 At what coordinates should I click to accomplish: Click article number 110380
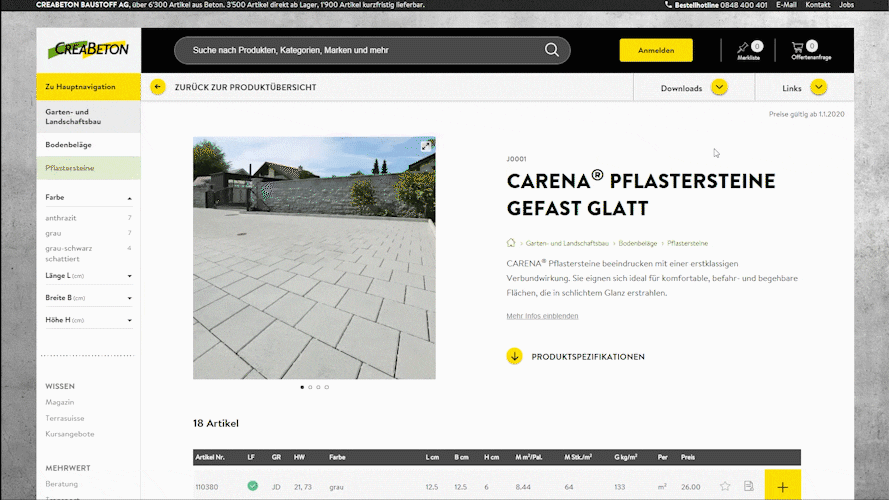(x=206, y=486)
